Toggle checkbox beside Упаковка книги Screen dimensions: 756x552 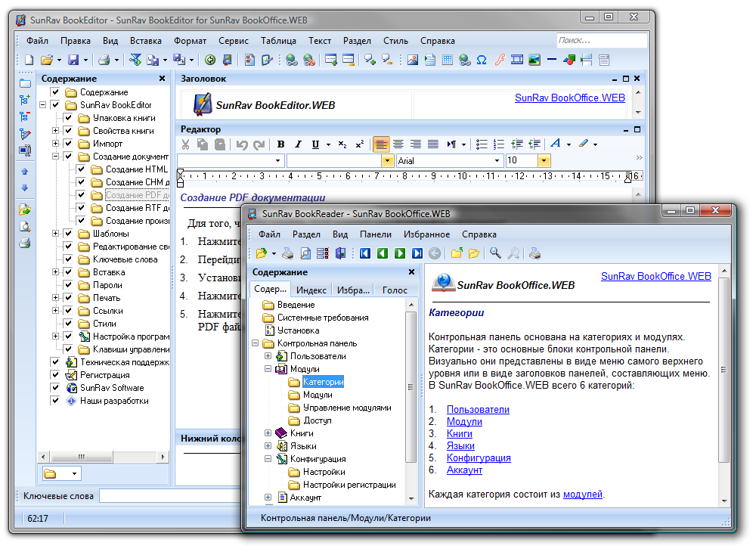click(x=68, y=118)
